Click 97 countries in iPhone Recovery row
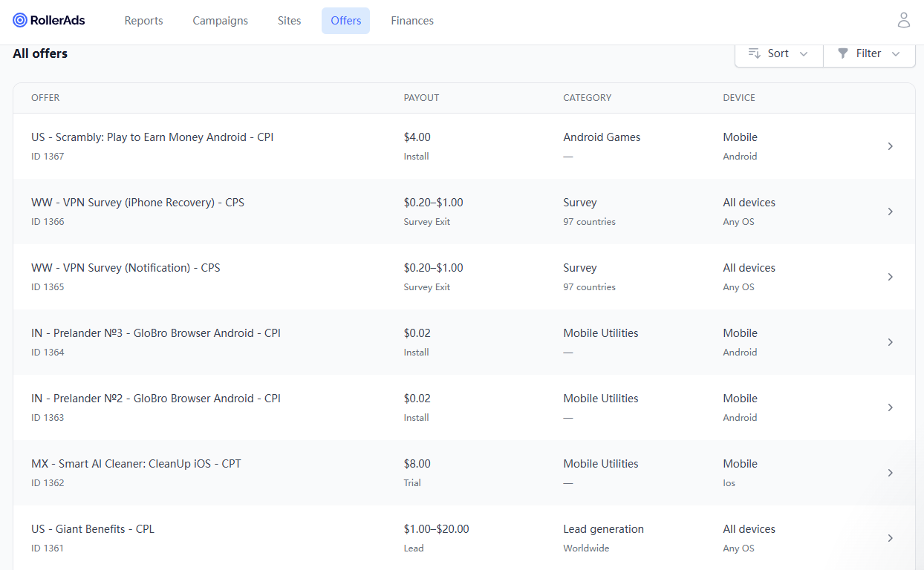924x570 pixels. tap(590, 222)
